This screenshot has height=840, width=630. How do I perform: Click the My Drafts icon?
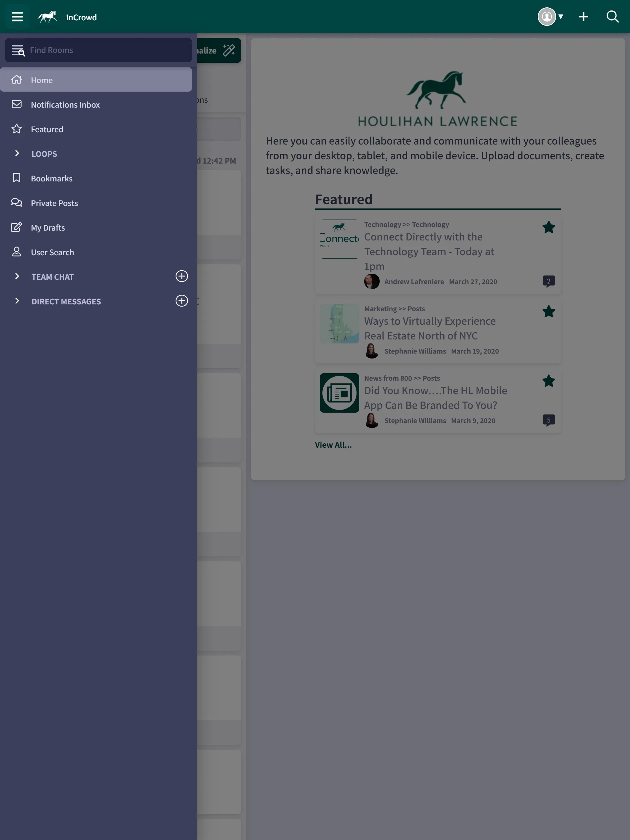[x=16, y=228]
